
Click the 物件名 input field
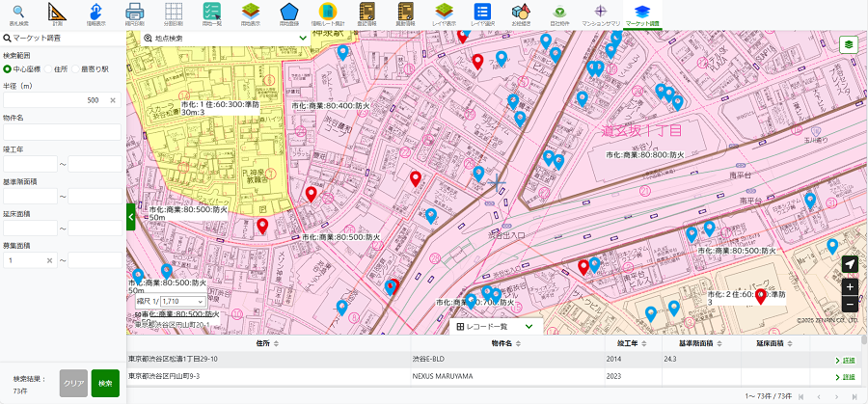coord(62,132)
